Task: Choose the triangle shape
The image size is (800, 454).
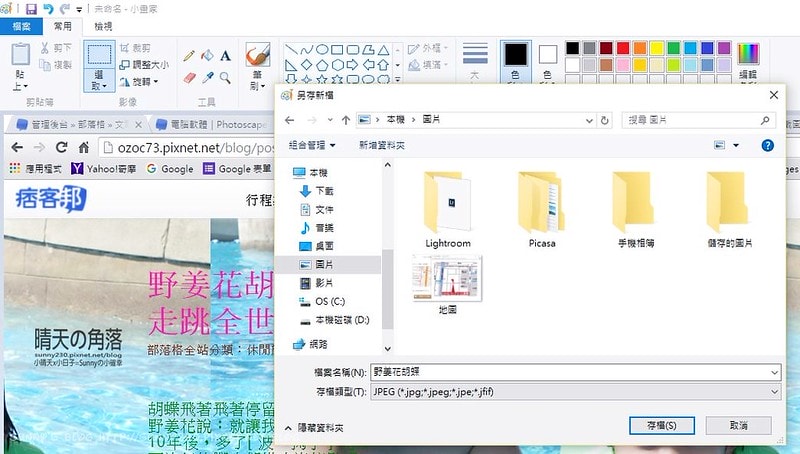Action: [x=384, y=49]
